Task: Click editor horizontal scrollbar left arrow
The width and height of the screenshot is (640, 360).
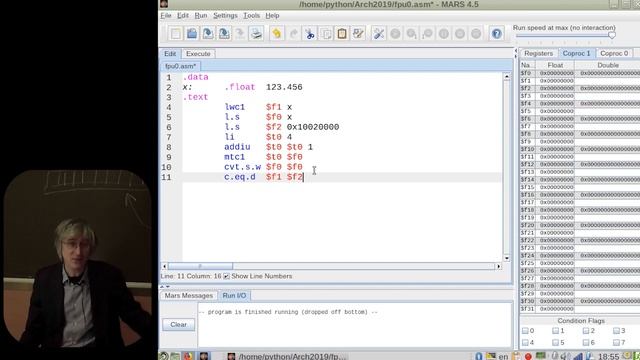Action: (x=164, y=266)
